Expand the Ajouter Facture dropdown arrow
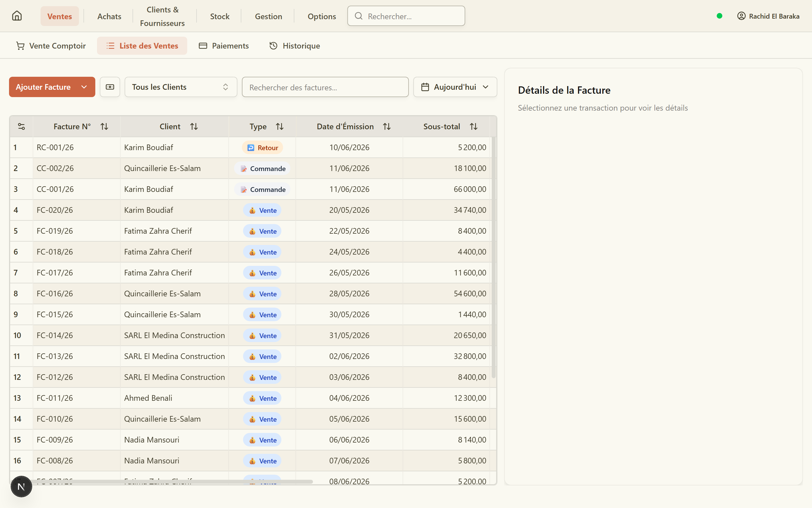The height and width of the screenshot is (508, 812). click(x=84, y=87)
